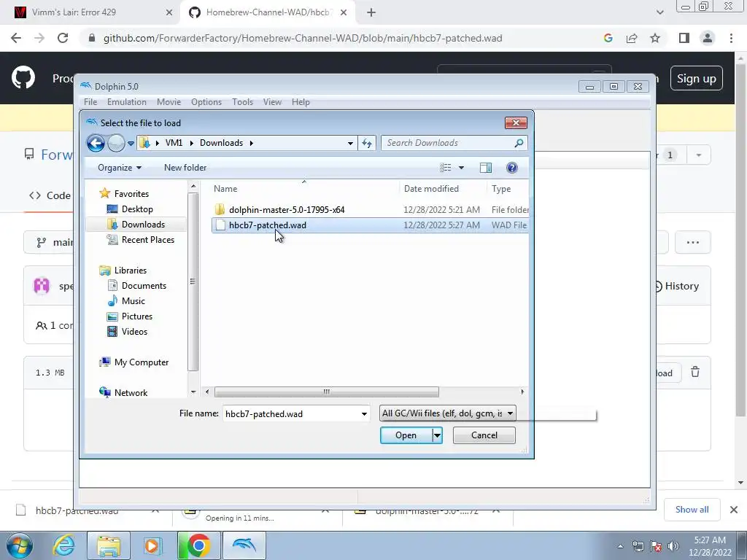Expand the Open button's split arrow
Screen dimensions: 747x560
pyautogui.click(x=437, y=435)
